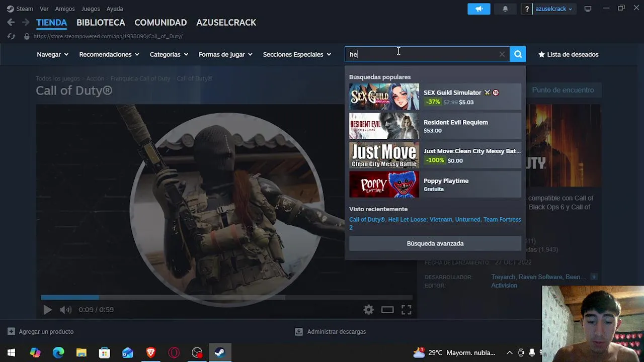Open Hell Let Loose: Vietnam recent link
644x362 pixels.
pos(420,219)
